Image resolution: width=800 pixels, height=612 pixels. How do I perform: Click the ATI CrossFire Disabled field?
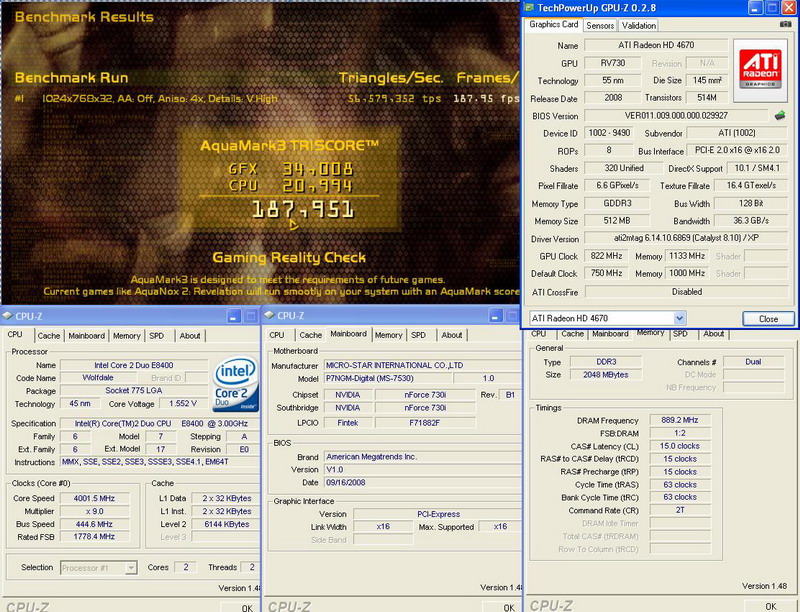coord(687,292)
